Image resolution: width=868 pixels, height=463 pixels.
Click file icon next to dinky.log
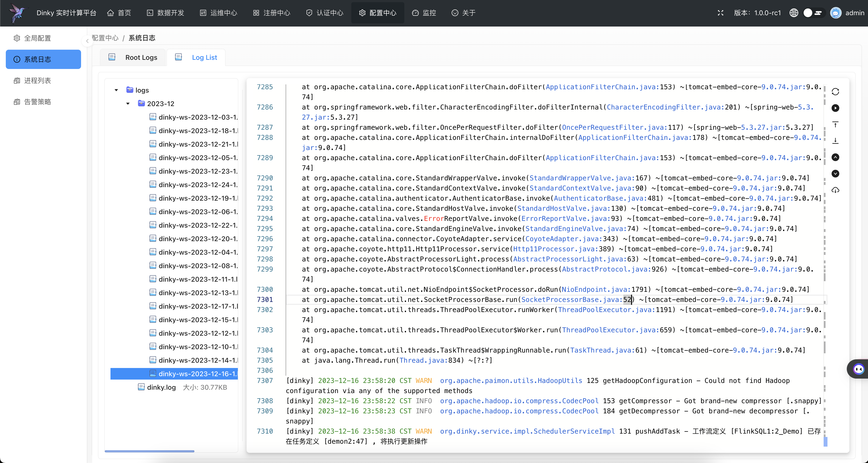141,387
